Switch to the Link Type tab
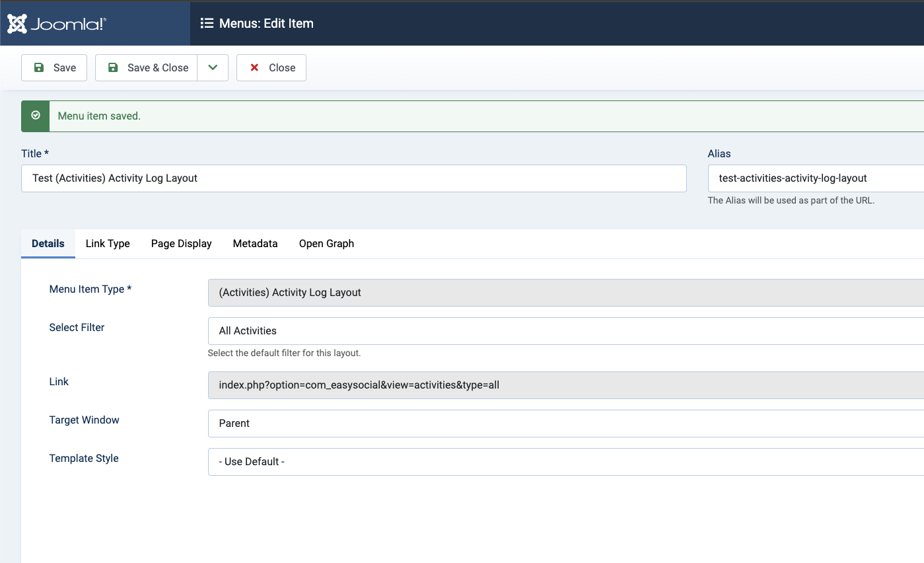 tap(108, 244)
